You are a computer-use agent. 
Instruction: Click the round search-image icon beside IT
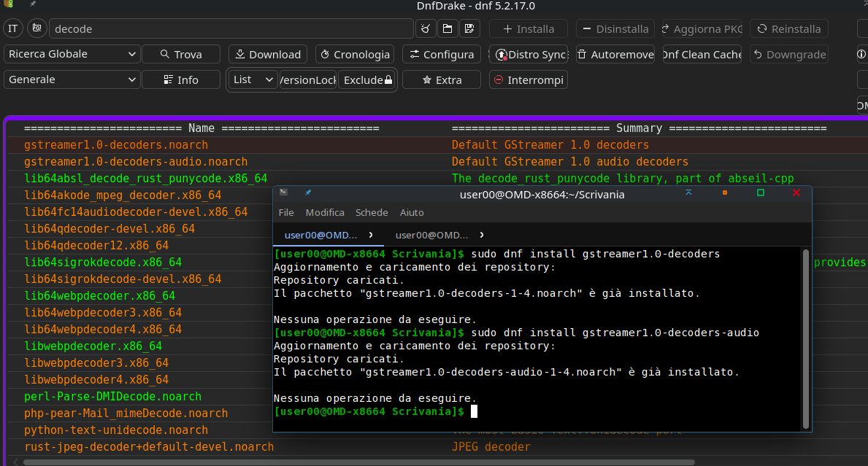[x=37, y=28]
